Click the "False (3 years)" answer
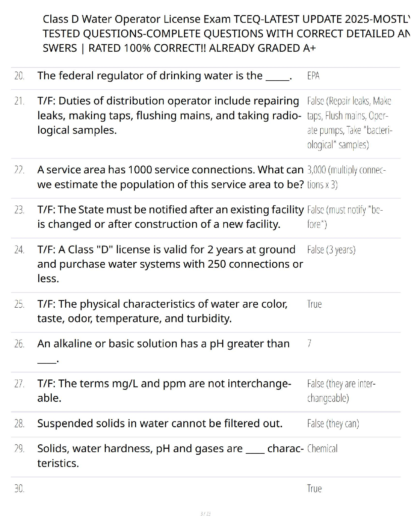The width and height of the screenshot is (411, 532). pyautogui.click(x=331, y=250)
